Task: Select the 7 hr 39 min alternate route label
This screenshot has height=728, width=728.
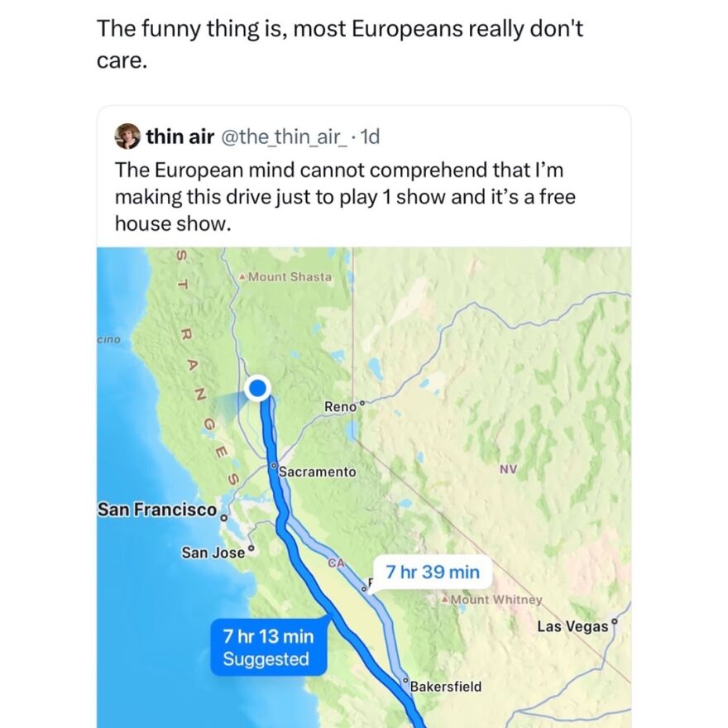Action: click(432, 571)
